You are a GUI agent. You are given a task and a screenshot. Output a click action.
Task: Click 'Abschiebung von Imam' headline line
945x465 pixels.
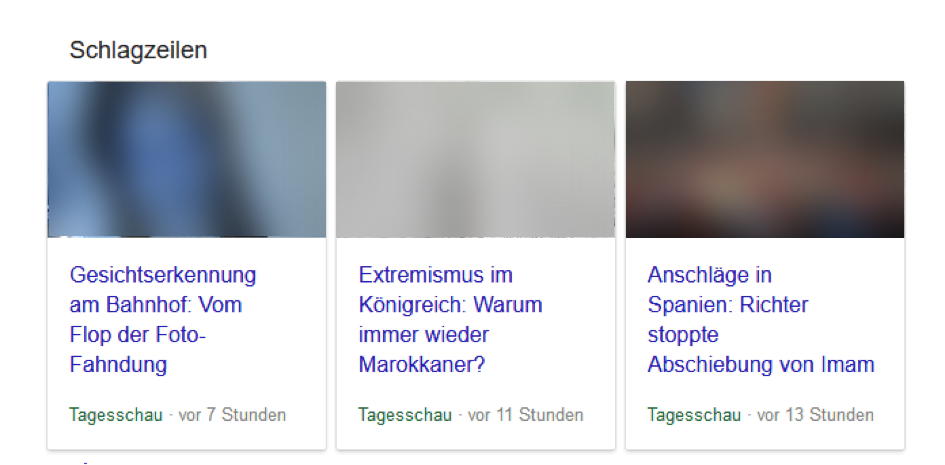(x=761, y=364)
